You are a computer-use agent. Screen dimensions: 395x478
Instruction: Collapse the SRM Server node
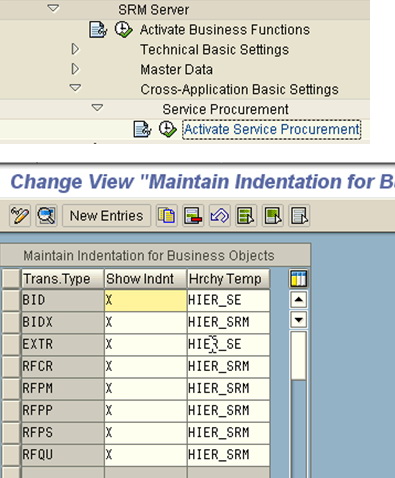coord(53,8)
